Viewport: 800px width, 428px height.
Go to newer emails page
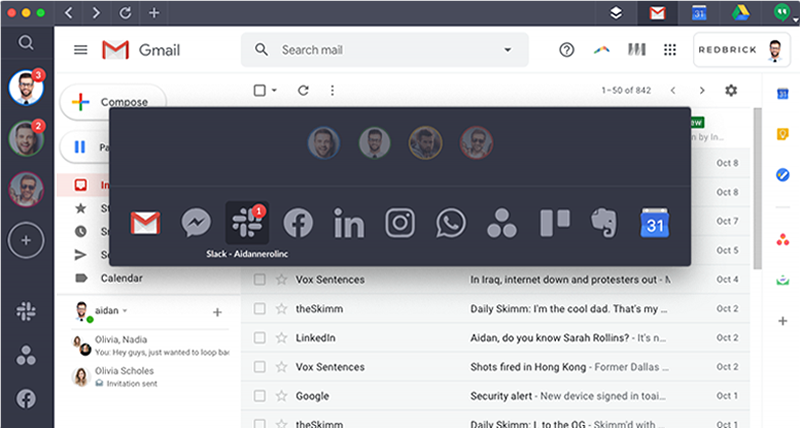(x=673, y=90)
